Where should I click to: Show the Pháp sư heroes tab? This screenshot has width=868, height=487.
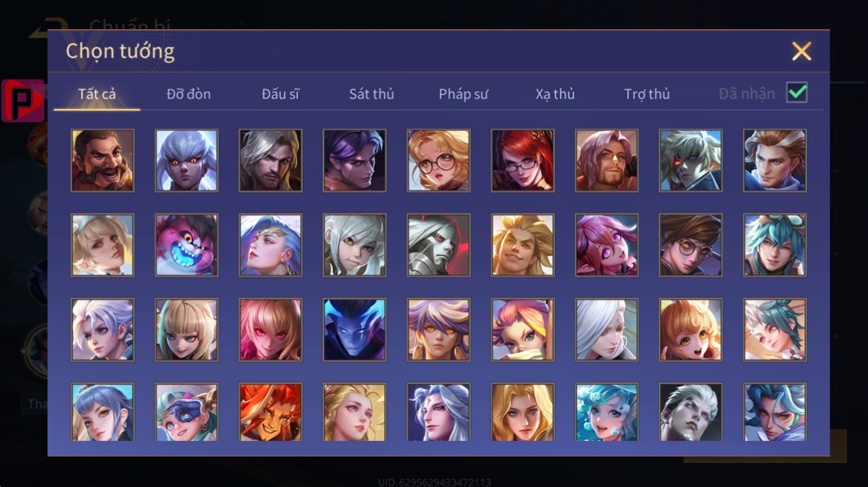463,94
